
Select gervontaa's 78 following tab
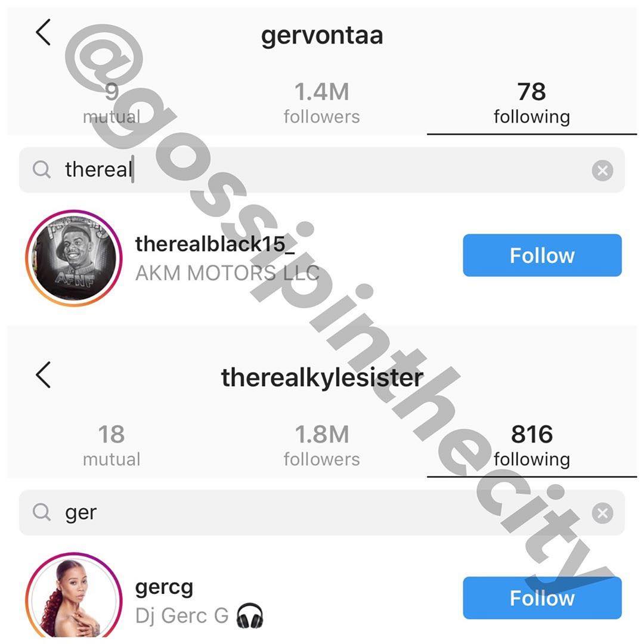point(532,103)
